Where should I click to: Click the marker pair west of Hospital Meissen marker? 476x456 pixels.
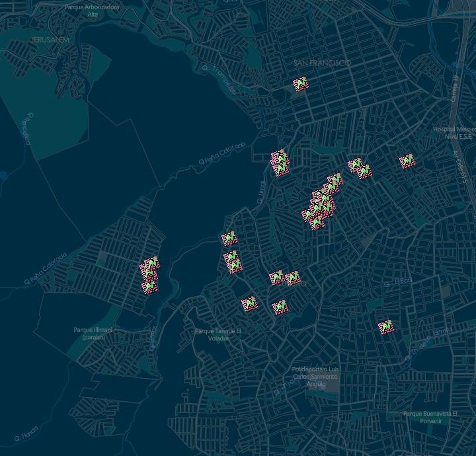click(360, 168)
